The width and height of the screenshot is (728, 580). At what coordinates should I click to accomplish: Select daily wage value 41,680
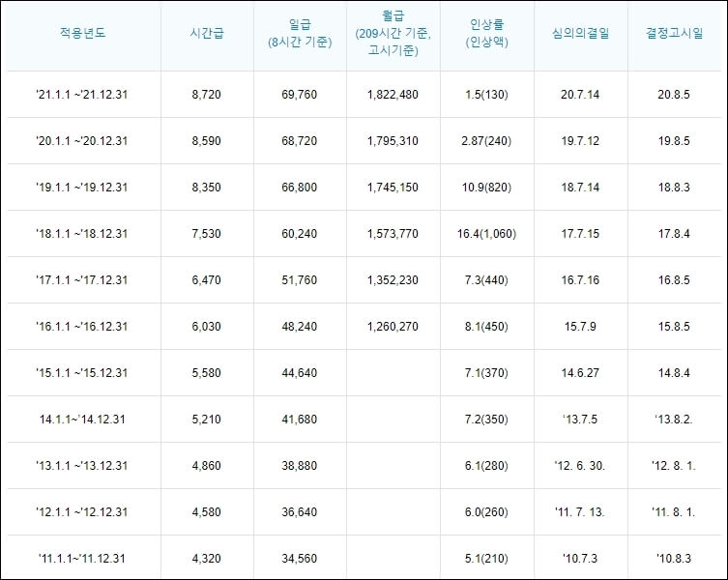click(x=300, y=420)
